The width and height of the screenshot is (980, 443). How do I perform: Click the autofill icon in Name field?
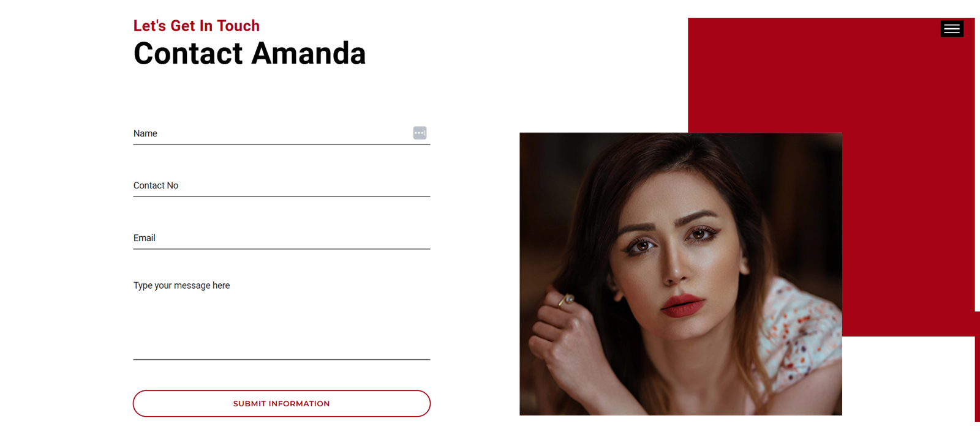click(x=420, y=133)
